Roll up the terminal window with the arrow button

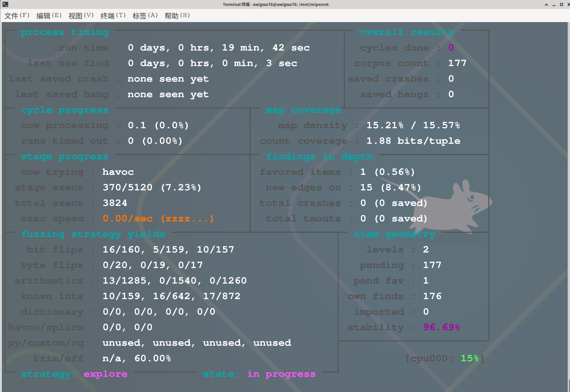(546, 4)
